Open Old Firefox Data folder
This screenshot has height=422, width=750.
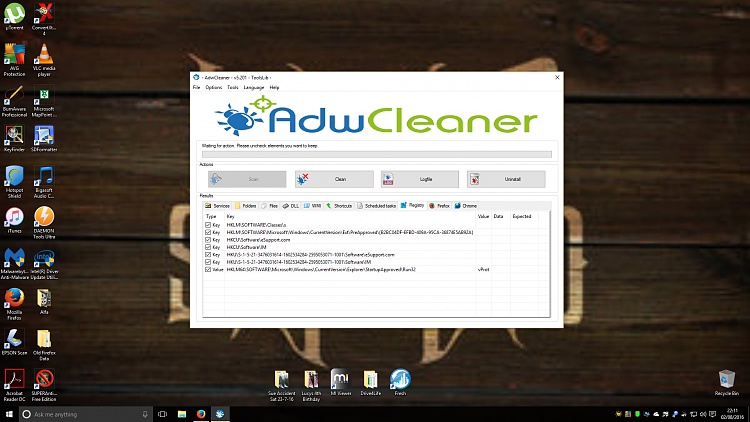[44, 344]
